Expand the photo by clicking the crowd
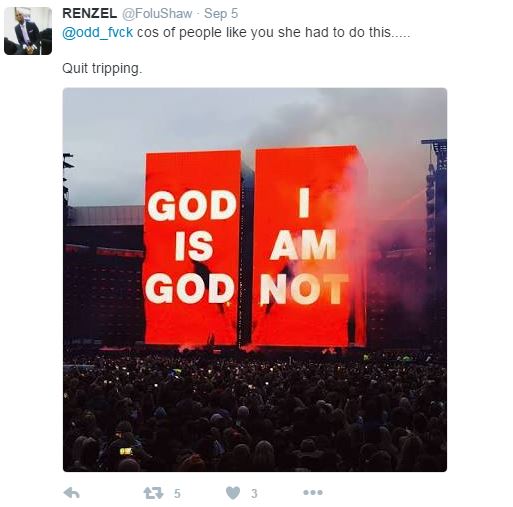 coord(255,410)
